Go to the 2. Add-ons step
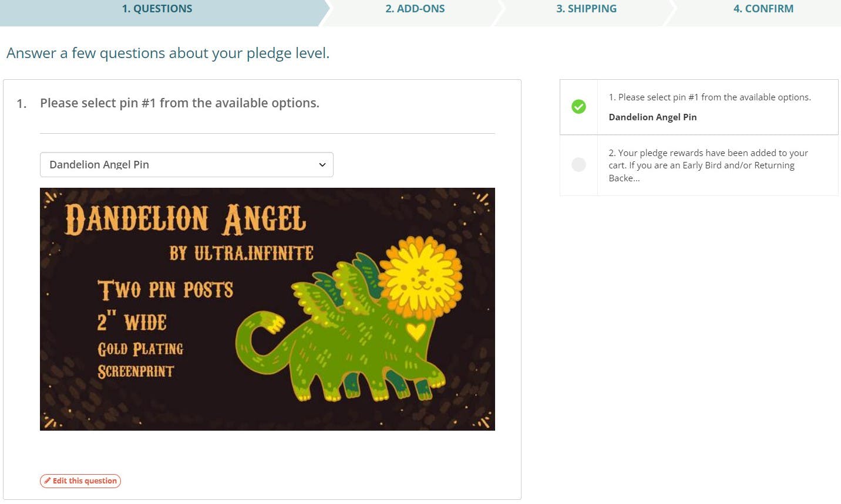Image resolution: width=841 pixels, height=504 pixels. 415,9
